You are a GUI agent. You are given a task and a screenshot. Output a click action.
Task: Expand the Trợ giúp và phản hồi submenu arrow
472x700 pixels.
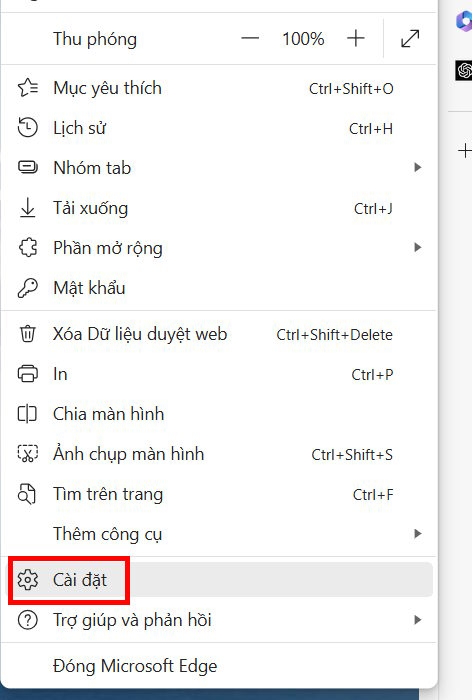(x=418, y=620)
